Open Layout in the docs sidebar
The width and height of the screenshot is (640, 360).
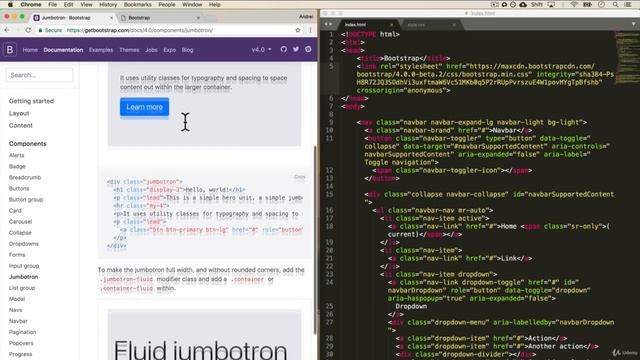pyautogui.click(x=19, y=113)
